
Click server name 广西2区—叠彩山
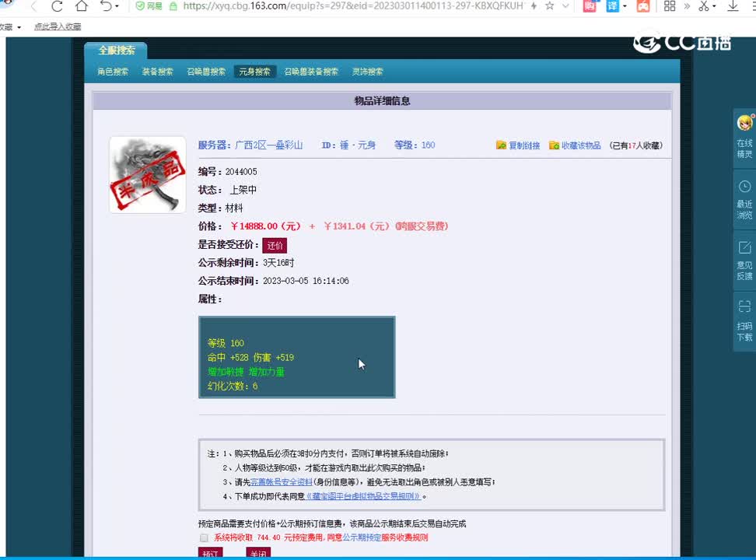point(268,145)
